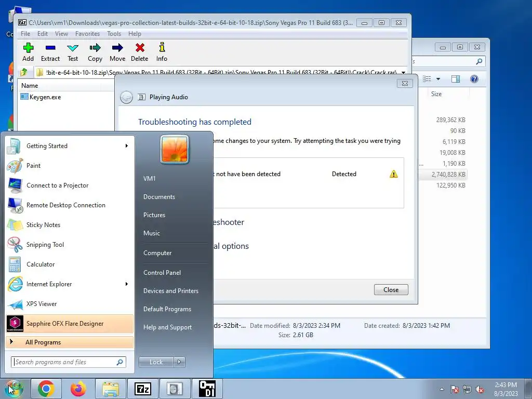Click the Extract icon in 7-Zip
This screenshot has height=399, width=532.
tap(50, 52)
